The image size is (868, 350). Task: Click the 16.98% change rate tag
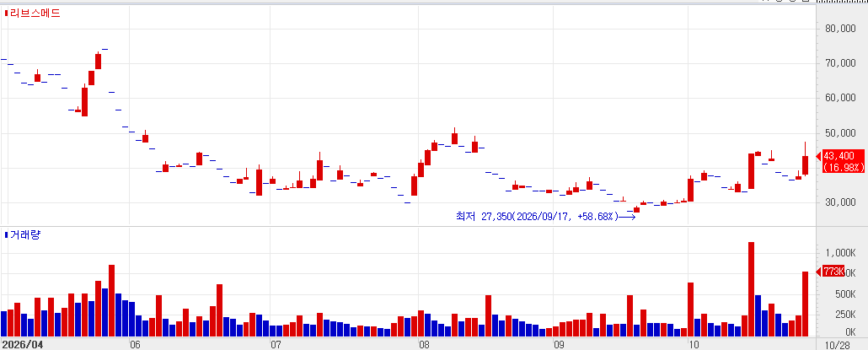(843, 167)
